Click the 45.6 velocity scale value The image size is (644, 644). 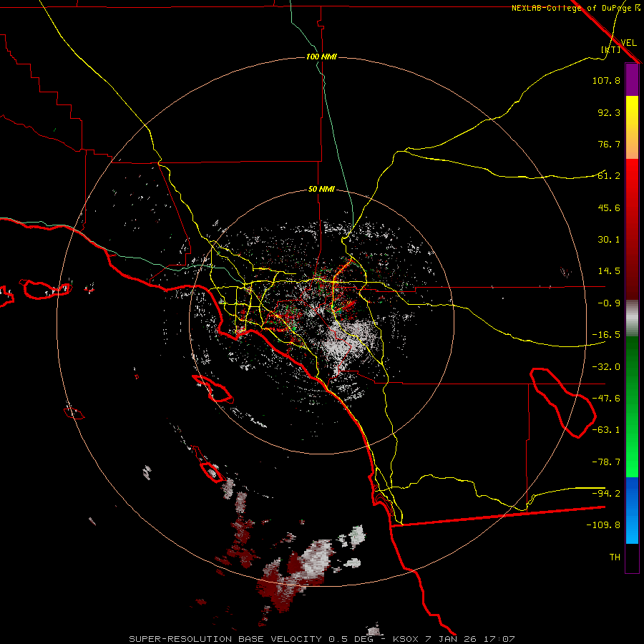[609, 208]
